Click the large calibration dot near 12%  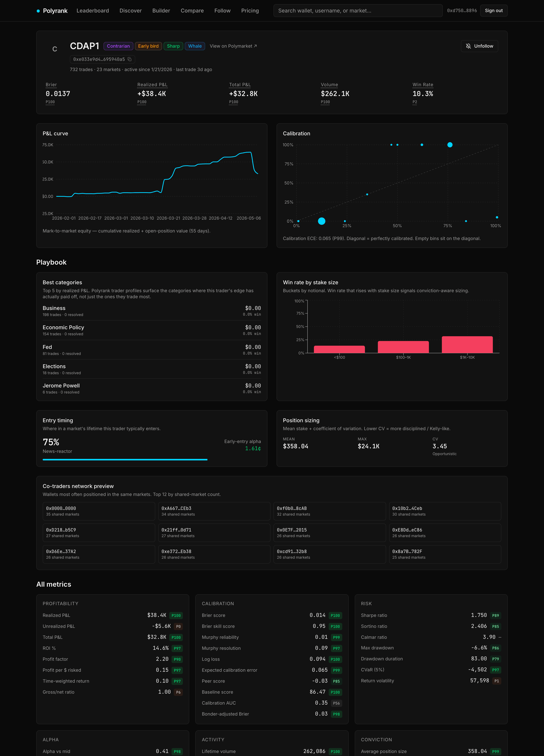321,221
